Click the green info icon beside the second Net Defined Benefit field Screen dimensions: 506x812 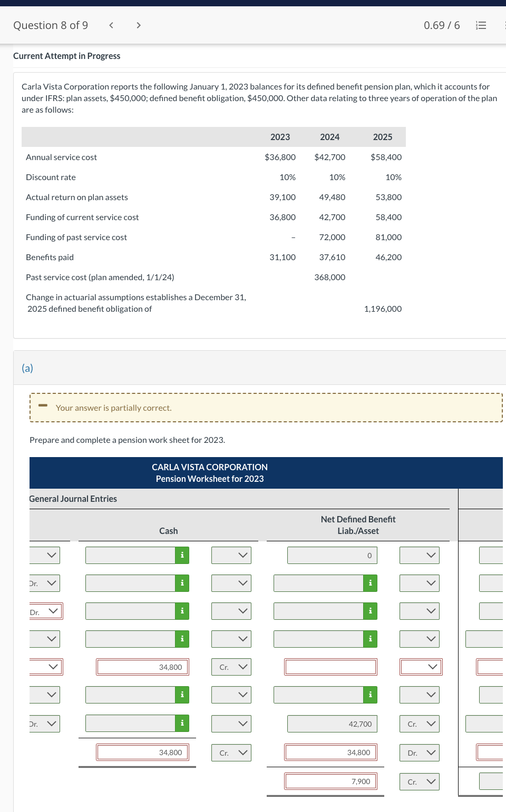[x=369, y=583]
